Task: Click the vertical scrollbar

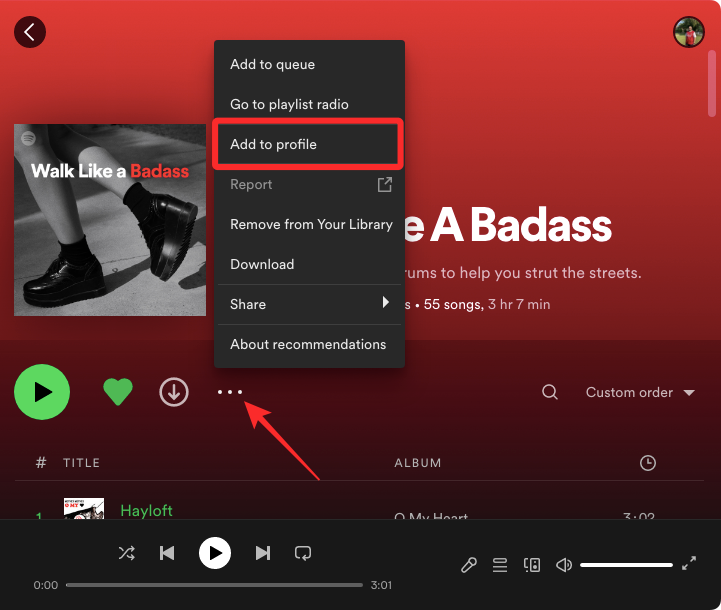Action: click(x=712, y=83)
